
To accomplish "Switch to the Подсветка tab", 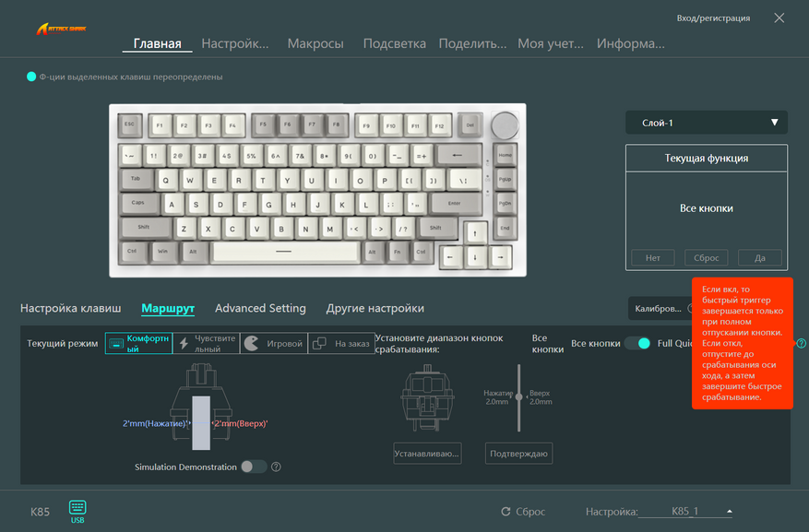I will point(394,43).
